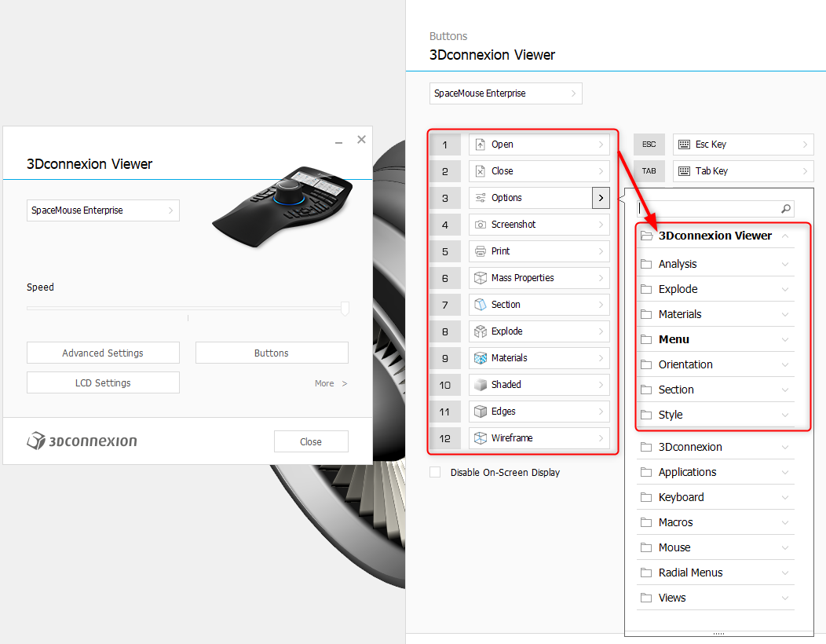This screenshot has width=826, height=644.
Task: Click the More link in the dialog
Action: pos(331,384)
